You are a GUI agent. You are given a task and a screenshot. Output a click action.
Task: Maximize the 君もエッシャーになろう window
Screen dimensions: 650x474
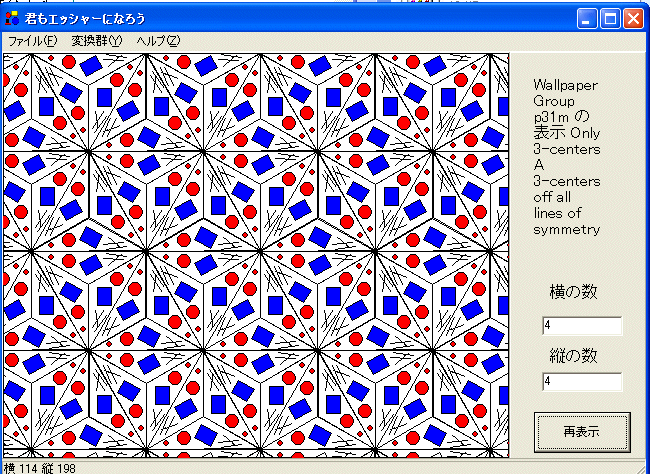(610, 19)
